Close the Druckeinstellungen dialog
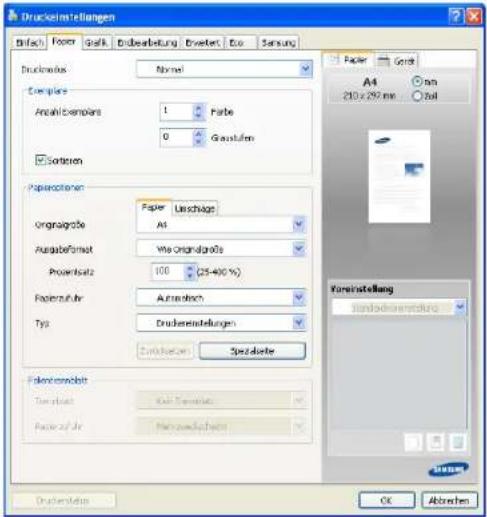The image size is (487, 517). (474, 16)
